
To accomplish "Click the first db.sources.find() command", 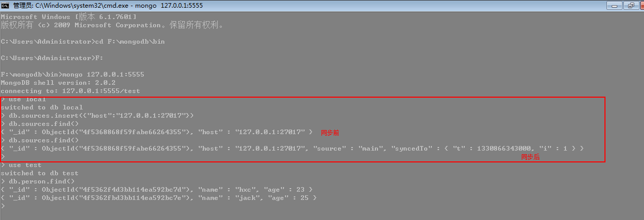I will tap(40, 124).
